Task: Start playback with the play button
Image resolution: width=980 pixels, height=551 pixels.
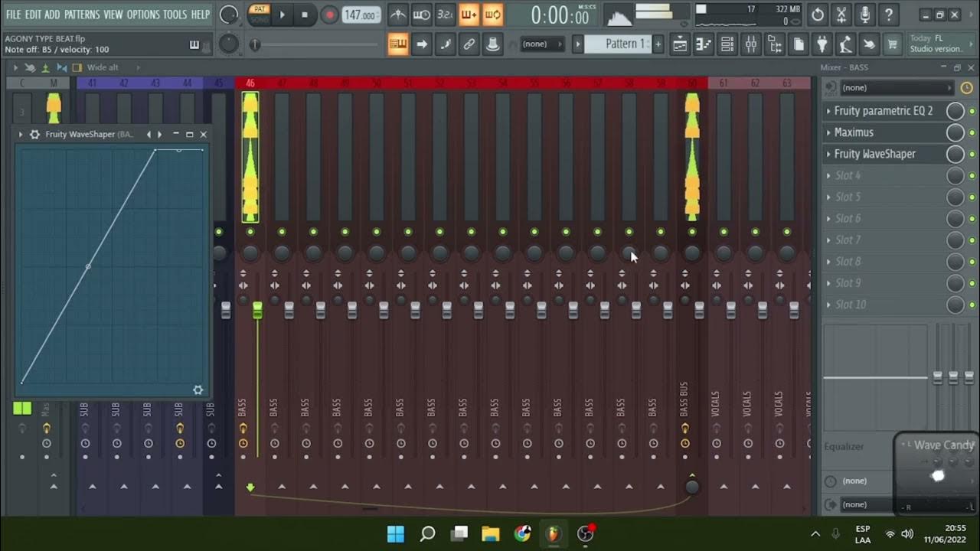Action: click(x=282, y=15)
